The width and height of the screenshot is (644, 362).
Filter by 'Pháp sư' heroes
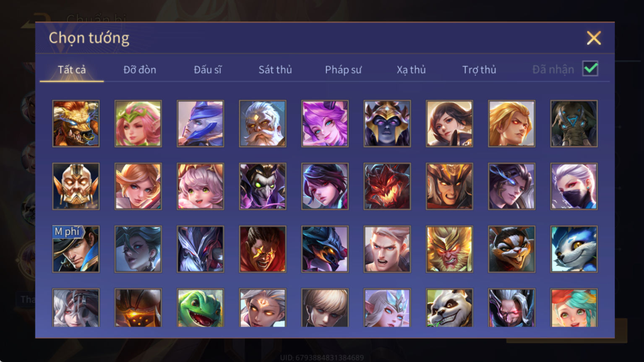click(x=343, y=70)
